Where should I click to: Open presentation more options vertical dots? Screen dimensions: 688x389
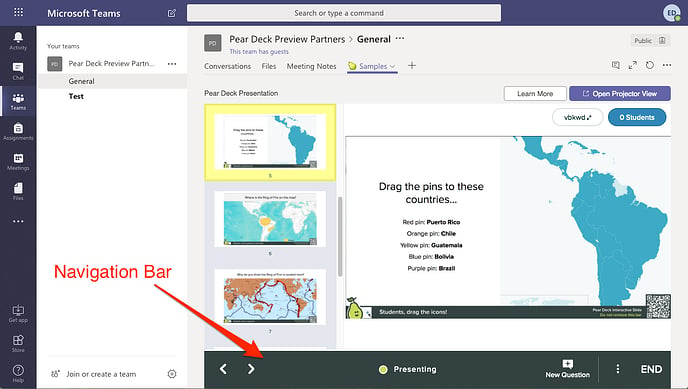coord(618,369)
